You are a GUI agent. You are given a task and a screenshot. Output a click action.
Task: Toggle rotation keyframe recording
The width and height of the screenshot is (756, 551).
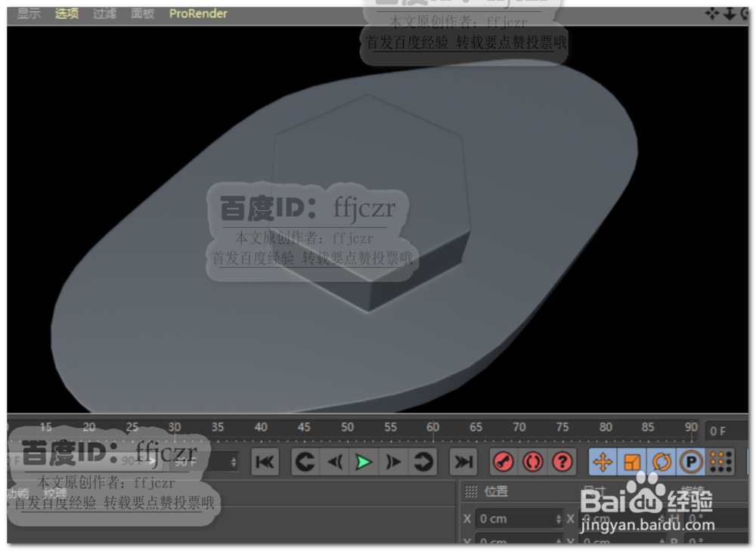661,462
